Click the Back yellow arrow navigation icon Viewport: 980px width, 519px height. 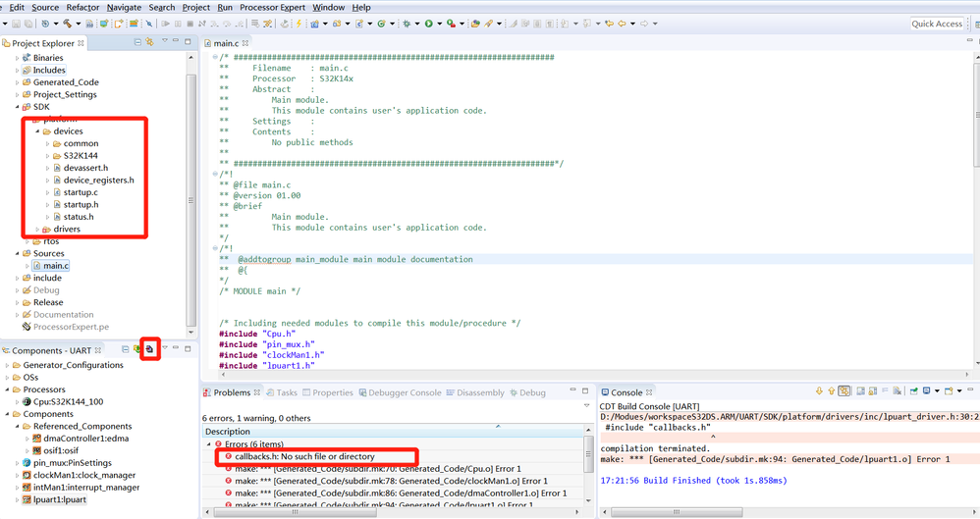[x=623, y=24]
